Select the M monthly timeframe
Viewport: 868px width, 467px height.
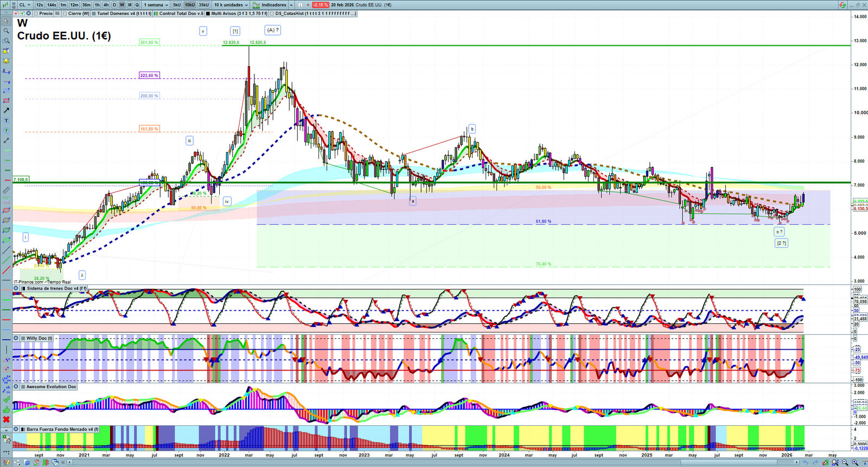[x=129, y=5]
